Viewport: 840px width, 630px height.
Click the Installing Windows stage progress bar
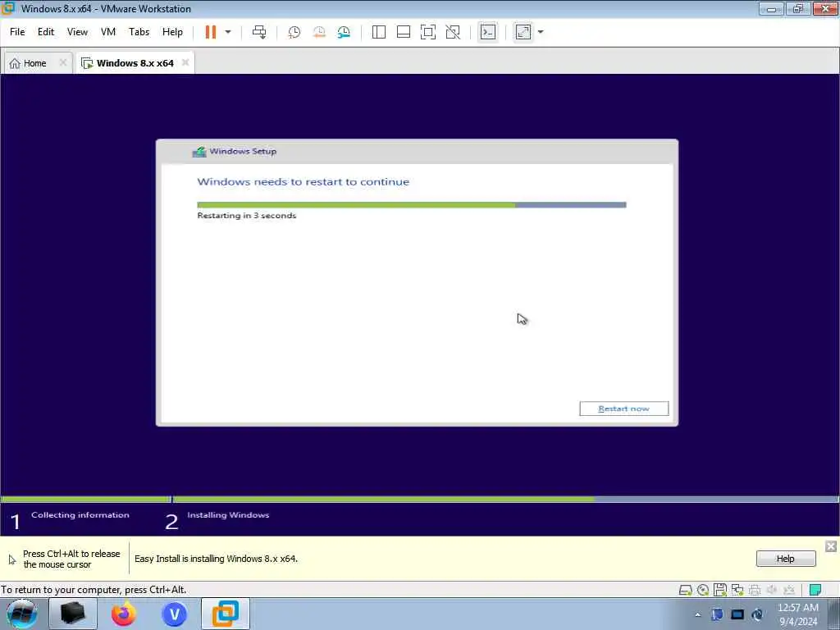click(x=505, y=500)
